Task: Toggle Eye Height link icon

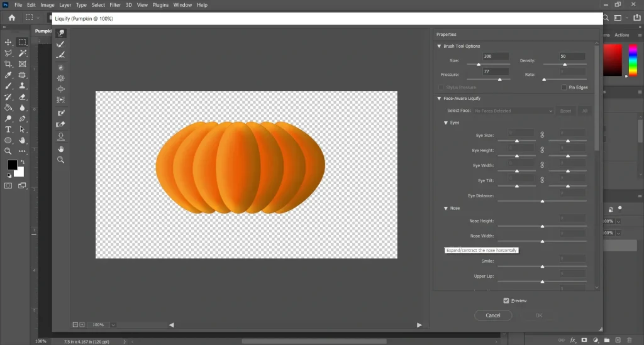Action: [542, 150]
